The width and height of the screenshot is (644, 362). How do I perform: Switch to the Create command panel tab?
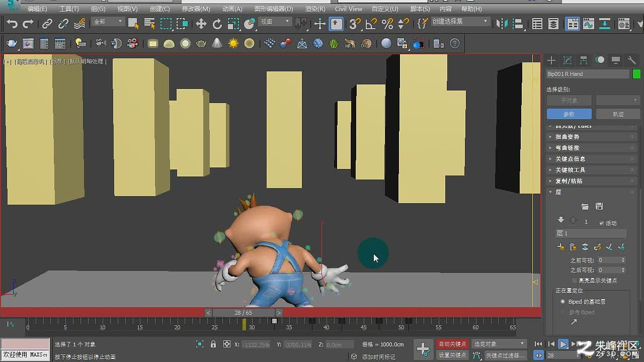pyautogui.click(x=551, y=60)
